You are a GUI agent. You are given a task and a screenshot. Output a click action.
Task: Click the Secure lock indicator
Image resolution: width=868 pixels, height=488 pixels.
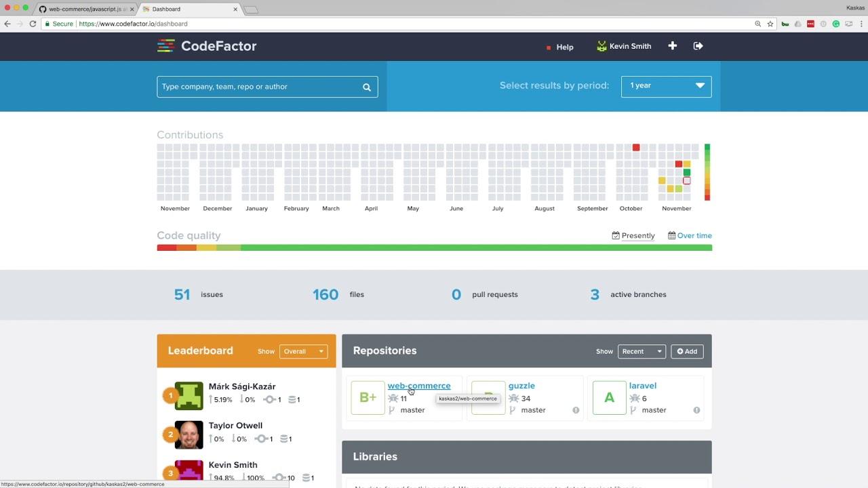coord(59,24)
